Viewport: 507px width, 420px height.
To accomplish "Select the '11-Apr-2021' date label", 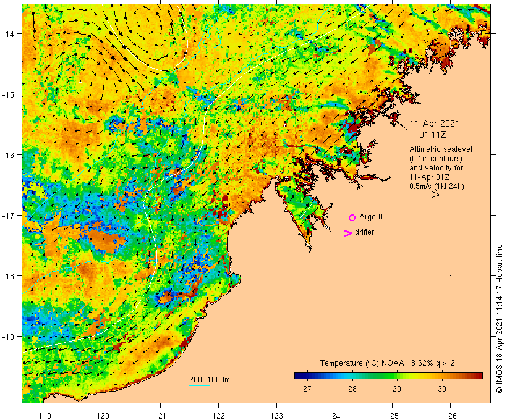I will tap(435, 124).
